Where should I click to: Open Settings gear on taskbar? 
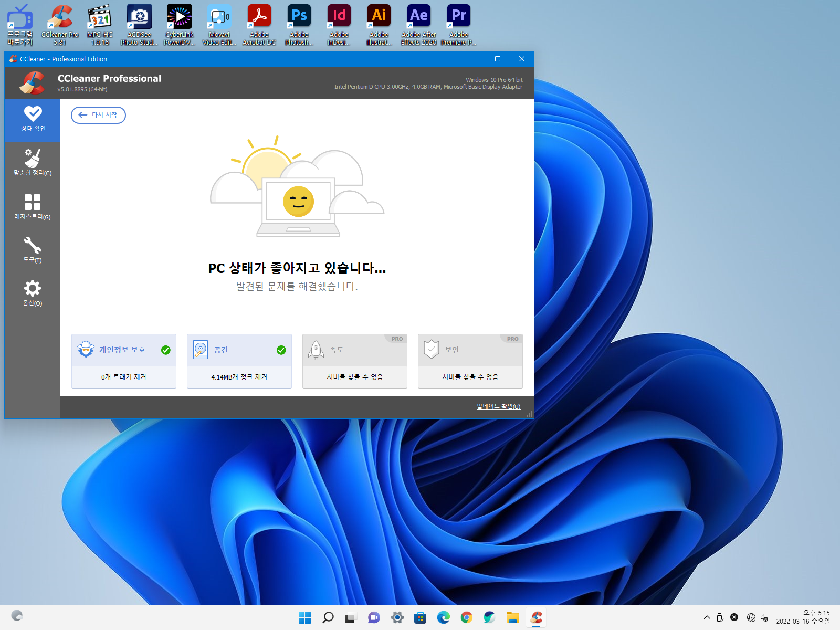(x=397, y=617)
